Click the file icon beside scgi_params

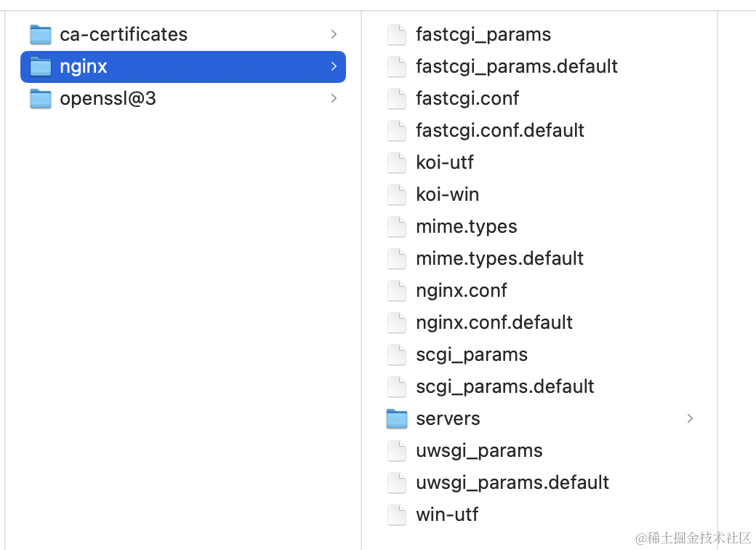[x=397, y=354]
